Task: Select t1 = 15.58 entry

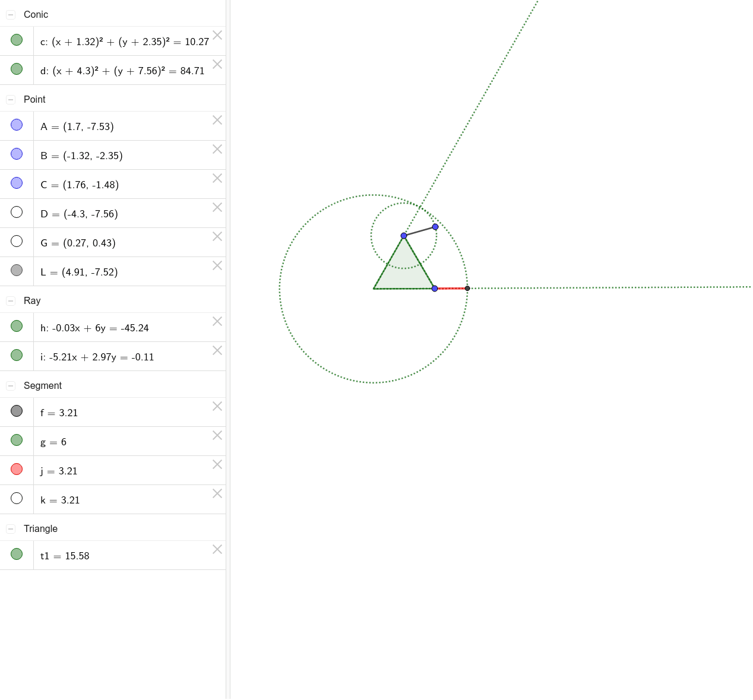Action: point(65,556)
